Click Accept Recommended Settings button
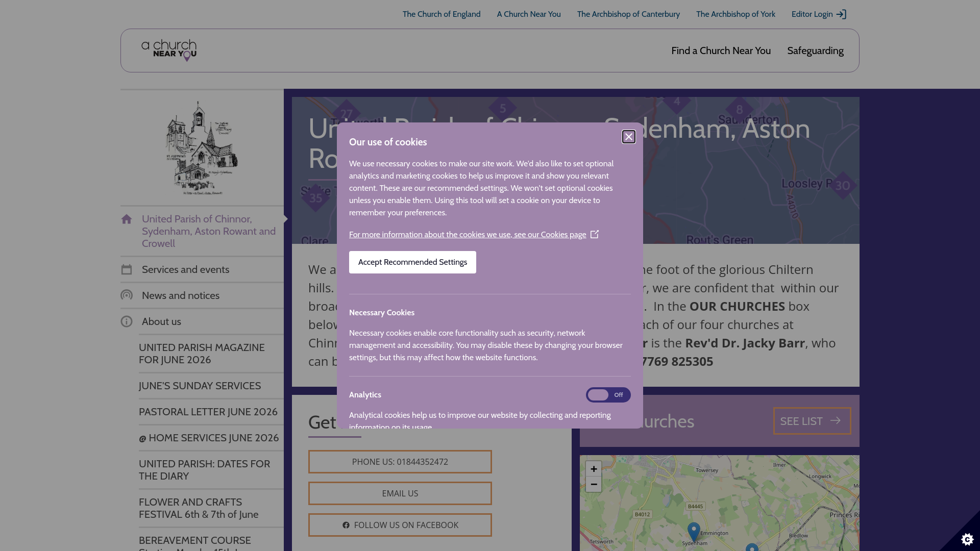 coord(412,262)
